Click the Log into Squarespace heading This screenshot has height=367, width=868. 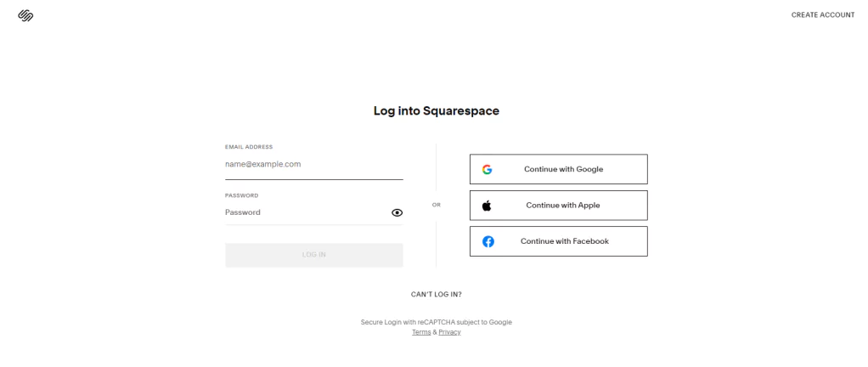click(437, 110)
